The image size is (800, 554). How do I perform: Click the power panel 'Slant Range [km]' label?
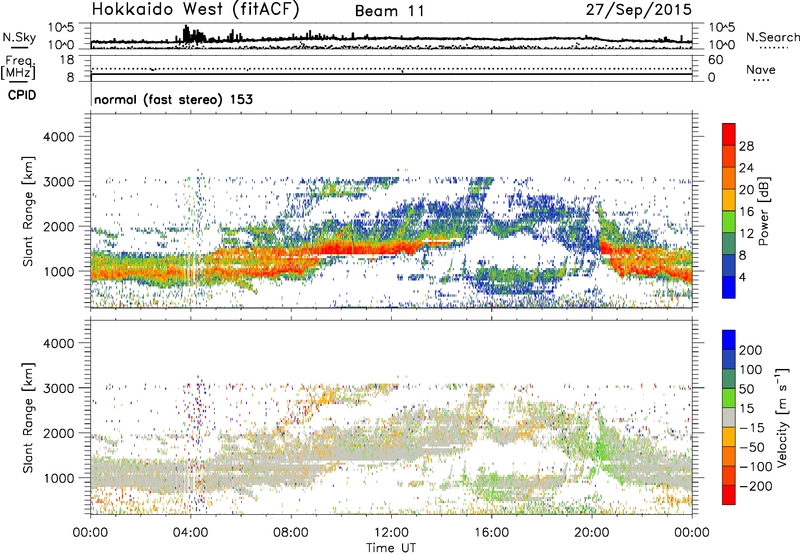point(28,211)
